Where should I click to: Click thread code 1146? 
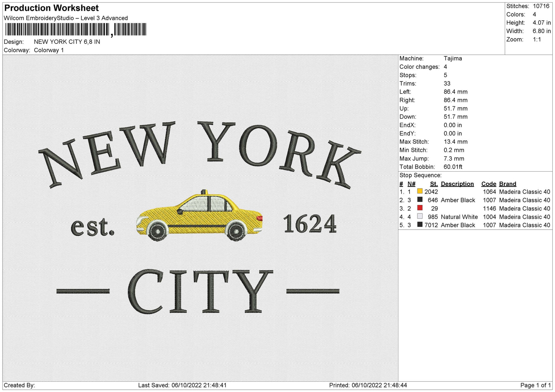tap(489, 208)
